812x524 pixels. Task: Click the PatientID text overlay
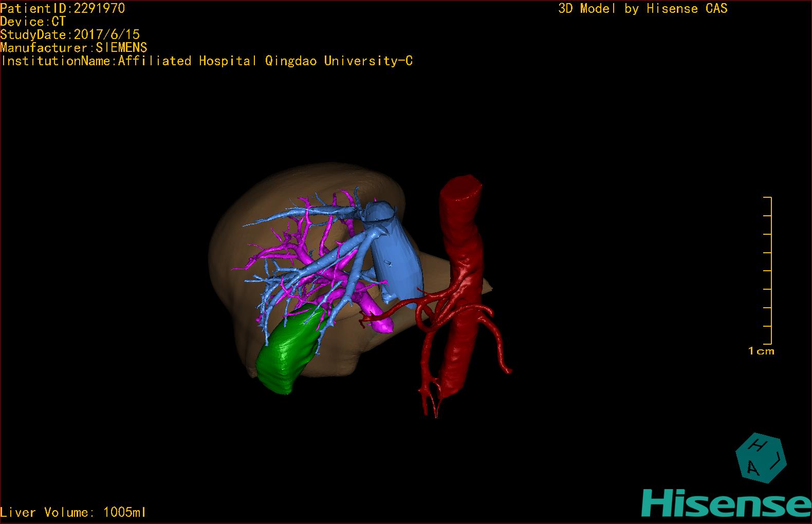62,8
